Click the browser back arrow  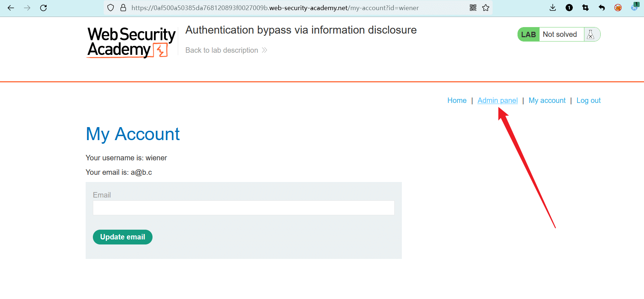point(11,8)
